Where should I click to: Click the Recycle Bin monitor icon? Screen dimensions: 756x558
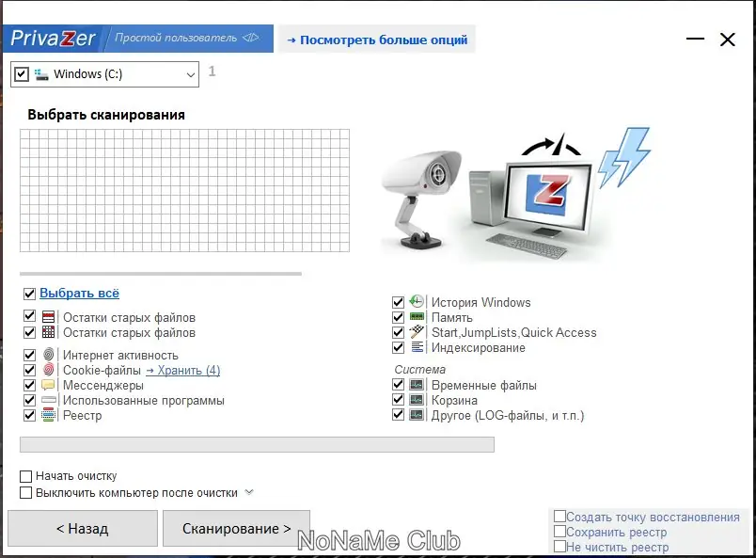(x=417, y=400)
